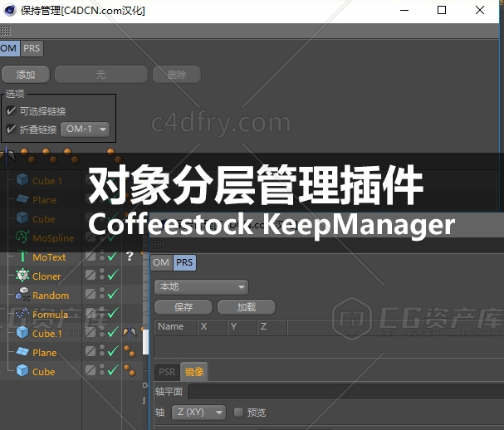Viewport: 504px width, 430px height.
Task: Toggle the green checkmark on Cloner
Action: pos(113,275)
